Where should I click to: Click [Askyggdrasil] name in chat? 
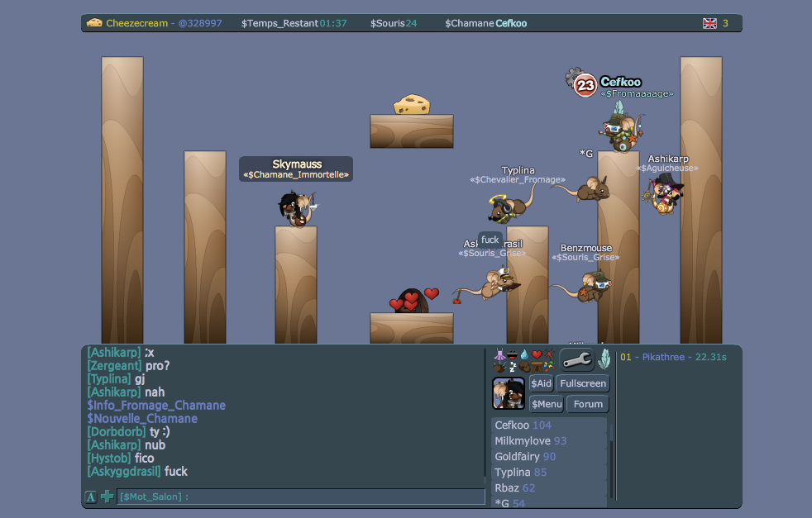[x=124, y=472]
